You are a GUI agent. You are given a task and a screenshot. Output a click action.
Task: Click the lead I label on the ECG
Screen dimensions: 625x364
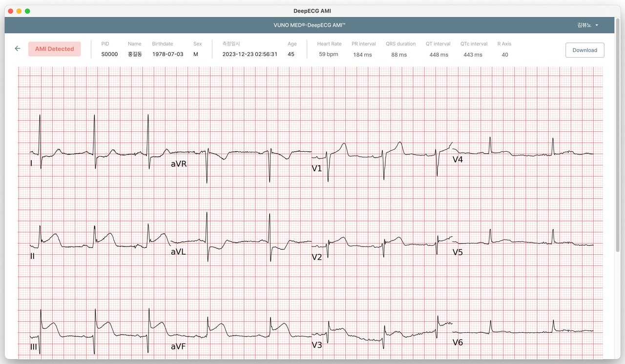click(x=31, y=163)
